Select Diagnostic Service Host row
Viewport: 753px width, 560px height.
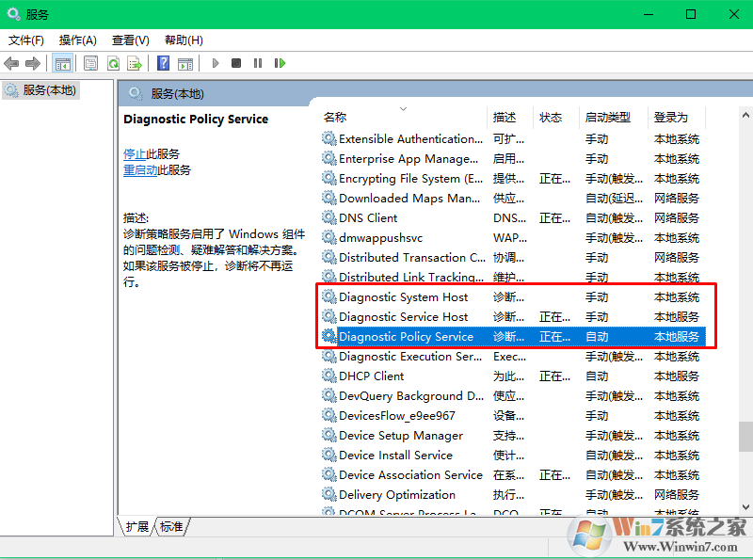pyautogui.click(x=513, y=316)
